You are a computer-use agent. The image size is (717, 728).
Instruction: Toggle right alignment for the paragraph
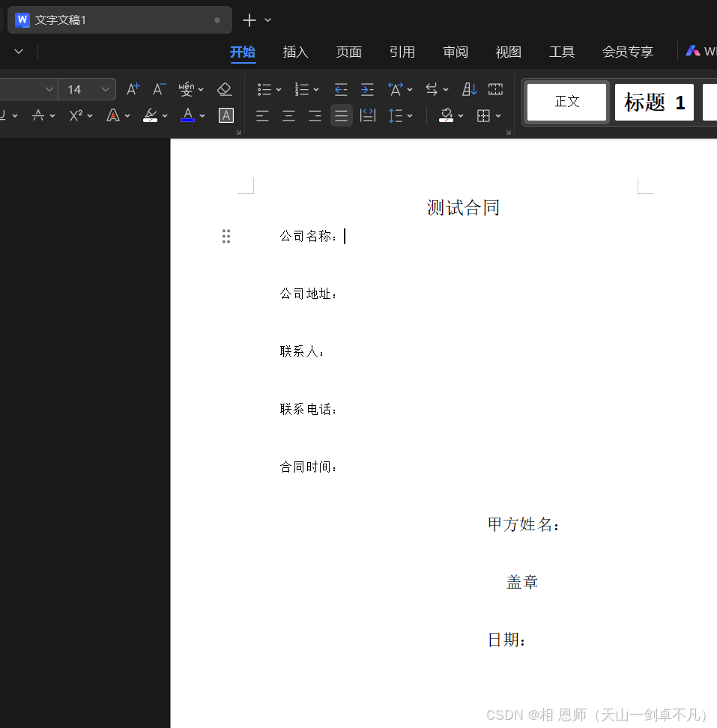(x=315, y=115)
